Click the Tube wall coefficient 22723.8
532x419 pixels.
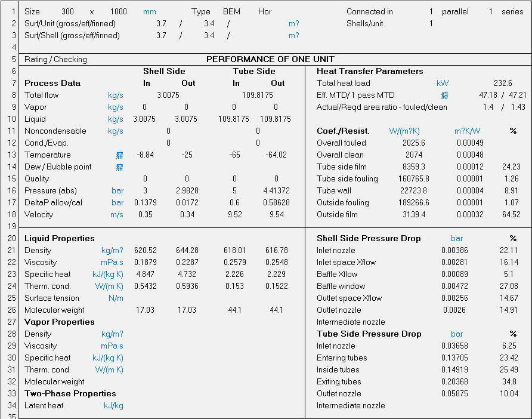(413, 190)
